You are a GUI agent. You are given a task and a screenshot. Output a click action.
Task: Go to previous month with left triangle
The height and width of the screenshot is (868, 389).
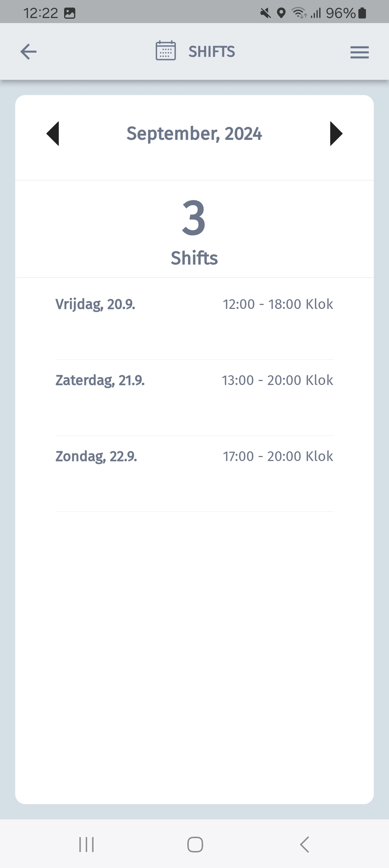coord(53,134)
